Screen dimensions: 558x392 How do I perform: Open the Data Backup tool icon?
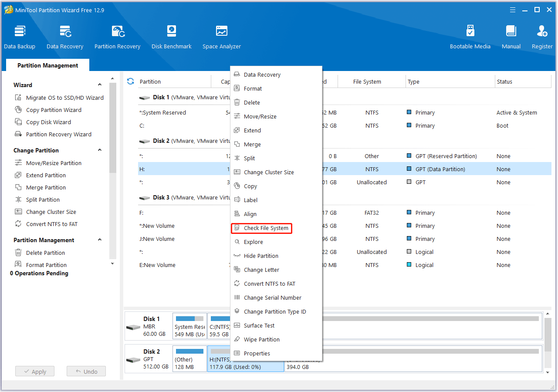(x=20, y=32)
